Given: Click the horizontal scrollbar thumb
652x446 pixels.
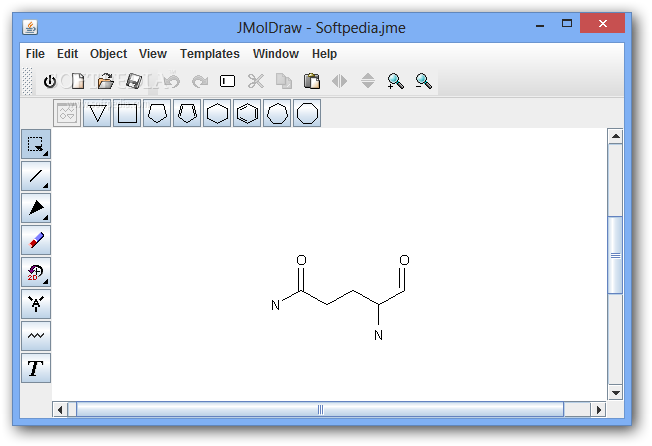Looking at the screenshot, I should coord(320,410).
